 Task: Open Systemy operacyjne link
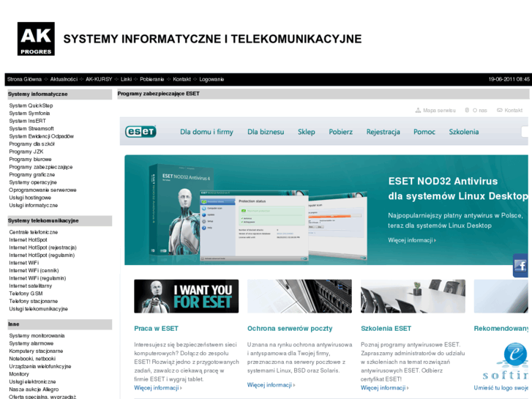coord(33,182)
